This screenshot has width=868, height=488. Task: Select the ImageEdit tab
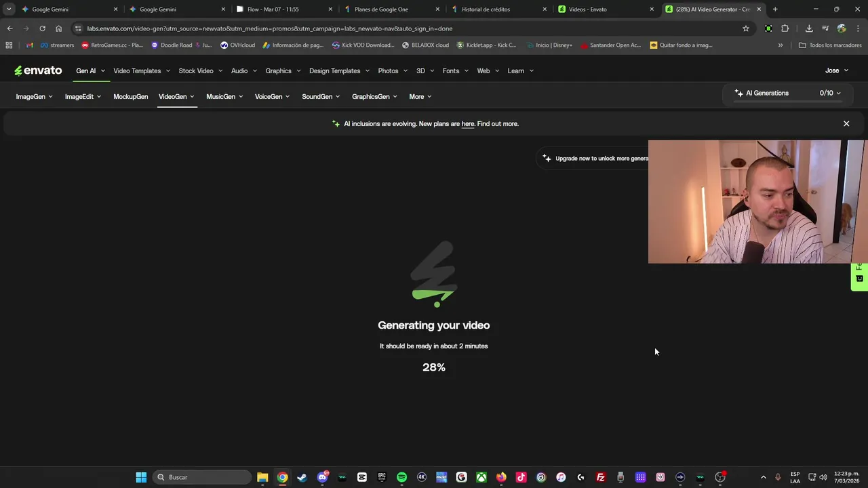pos(83,96)
